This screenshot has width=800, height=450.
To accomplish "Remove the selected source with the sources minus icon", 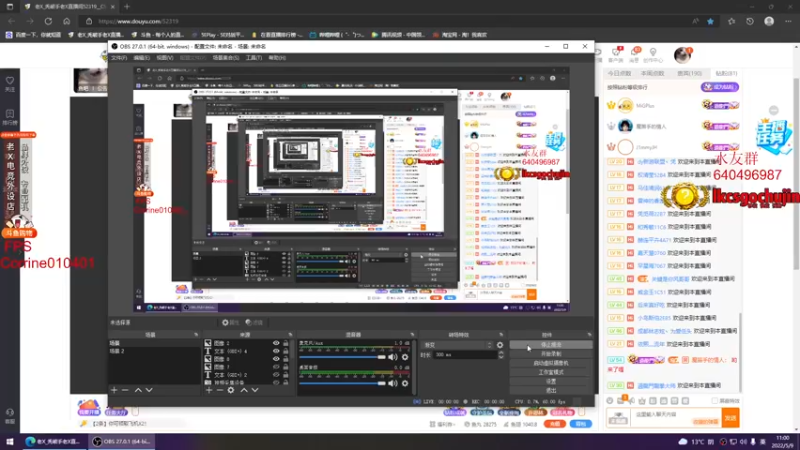I will [219, 390].
